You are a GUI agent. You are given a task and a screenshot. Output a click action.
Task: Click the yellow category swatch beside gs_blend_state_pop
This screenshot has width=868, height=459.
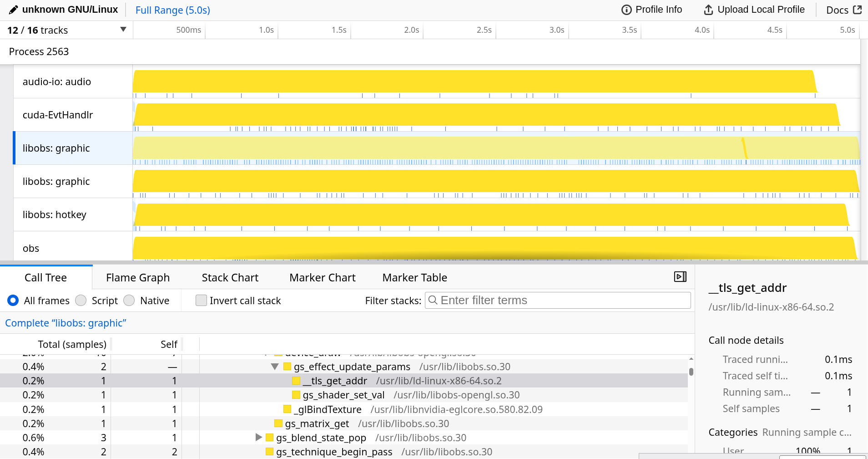269,438
